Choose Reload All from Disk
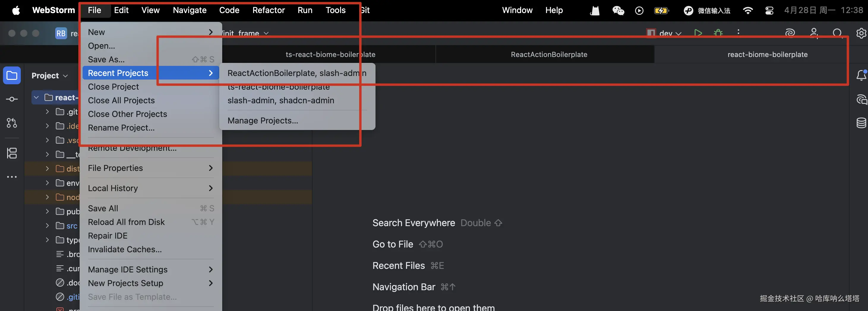Image resolution: width=868 pixels, height=311 pixels. tap(151, 222)
